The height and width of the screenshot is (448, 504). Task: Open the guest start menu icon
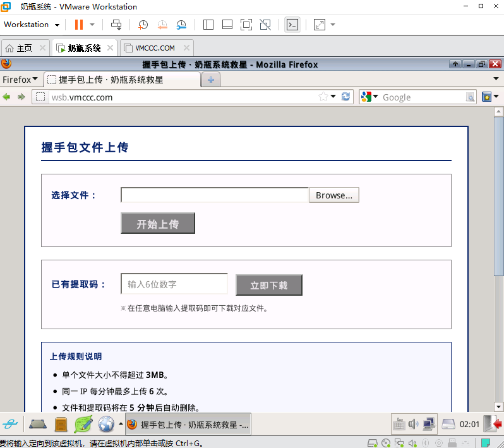[x=10, y=424]
